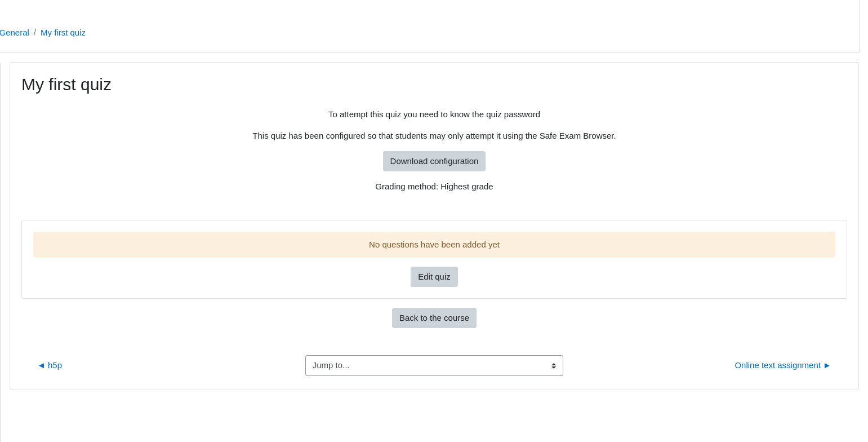Click the up-down arrows in Jump to box

pyautogui.click(x=554, y=366)
